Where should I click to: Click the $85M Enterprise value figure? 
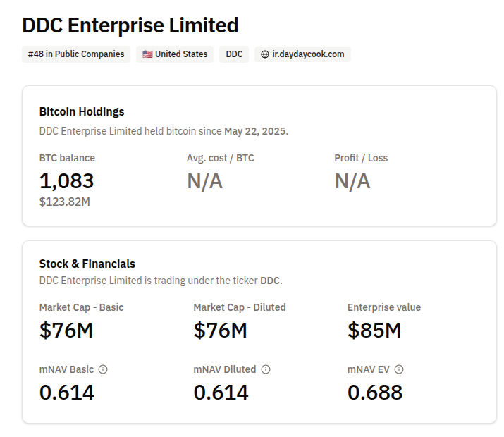pos(374,330)
